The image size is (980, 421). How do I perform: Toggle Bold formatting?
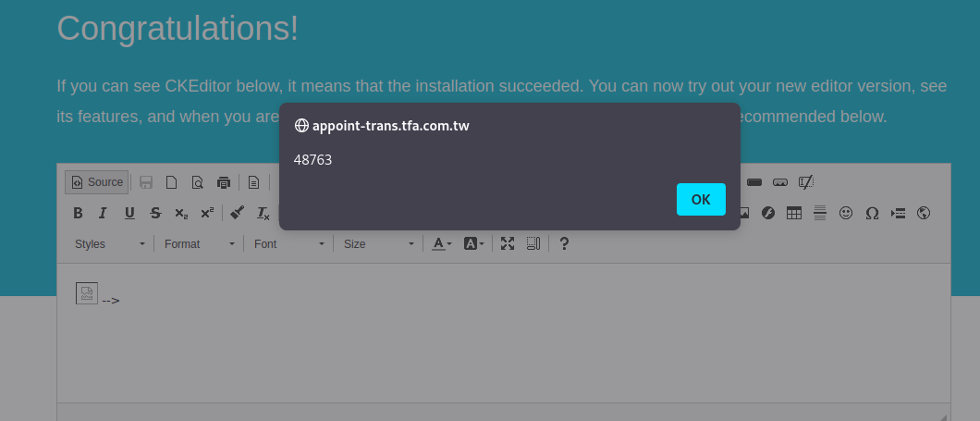[x=78, y=214]
